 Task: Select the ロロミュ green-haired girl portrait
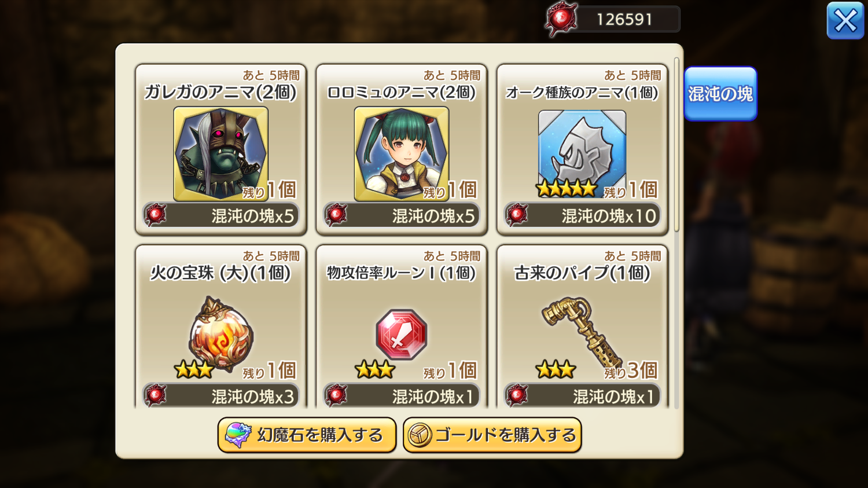tap(402, 153)
